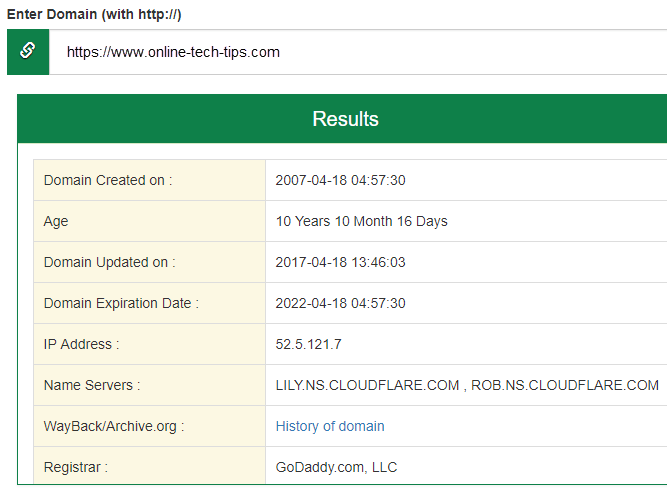This screenshot has height=494, width=667.
Task: Click the LILY.NS.CLOUDFLARE.COM name server text
Action: coord(367,385)
